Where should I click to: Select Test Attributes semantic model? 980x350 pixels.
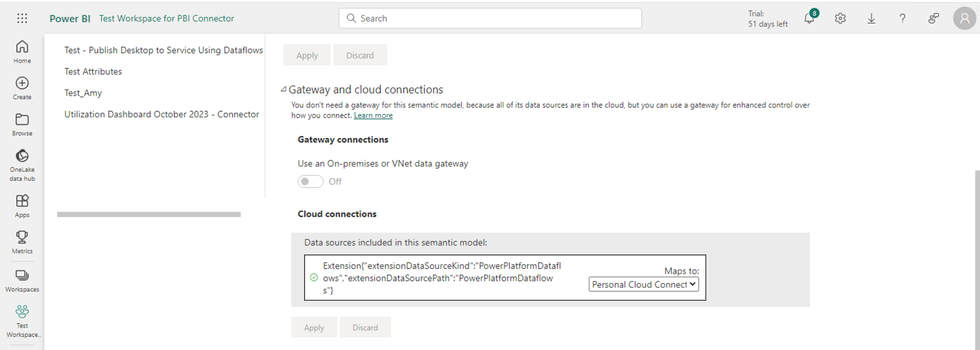click(93, 71)
